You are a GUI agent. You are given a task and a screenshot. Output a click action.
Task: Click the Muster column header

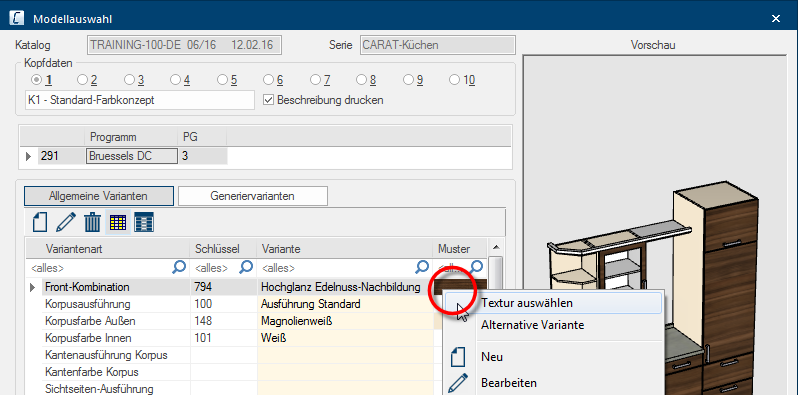pyautogui.click(x=460, y=249)
